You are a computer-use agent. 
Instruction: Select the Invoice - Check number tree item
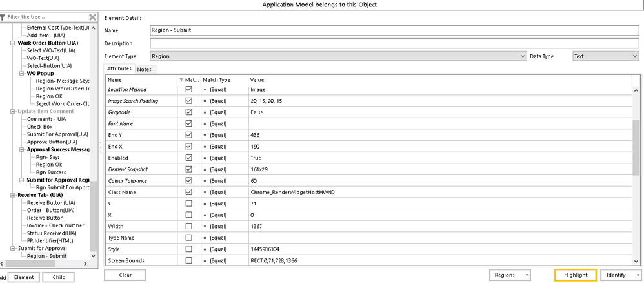pos(55,225)
